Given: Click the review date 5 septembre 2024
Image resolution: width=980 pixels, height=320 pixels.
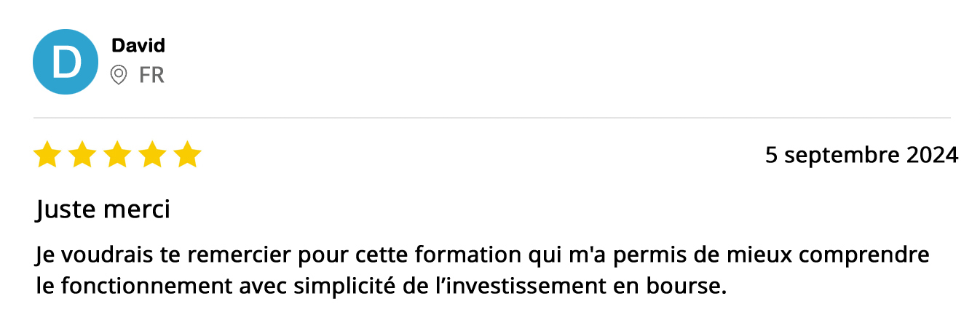Looking at the screenshot, I should pyautogui.click(x=861, y=155).
